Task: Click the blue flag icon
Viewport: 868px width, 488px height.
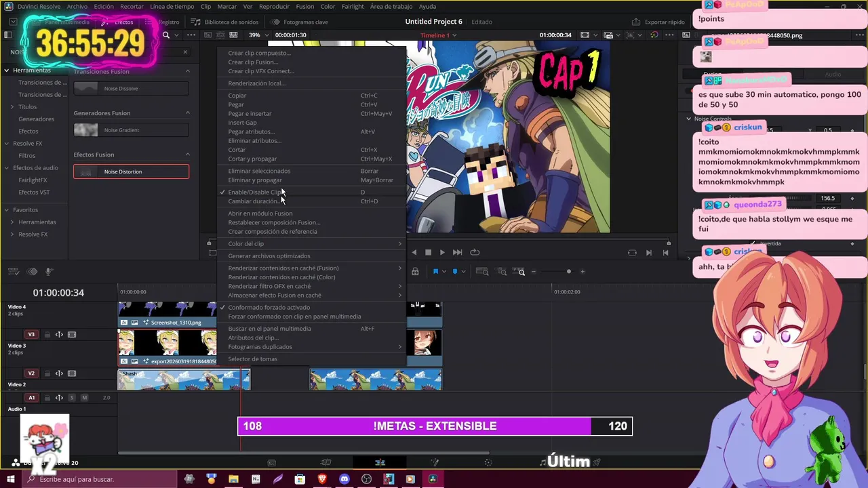Action: pos(435,272)
